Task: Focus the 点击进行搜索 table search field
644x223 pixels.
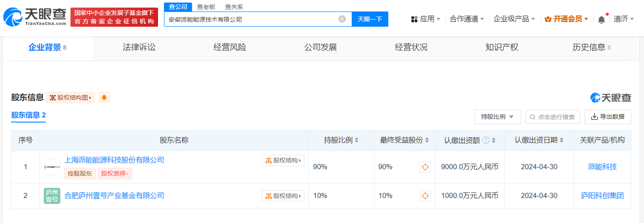Action: point(553,117)
